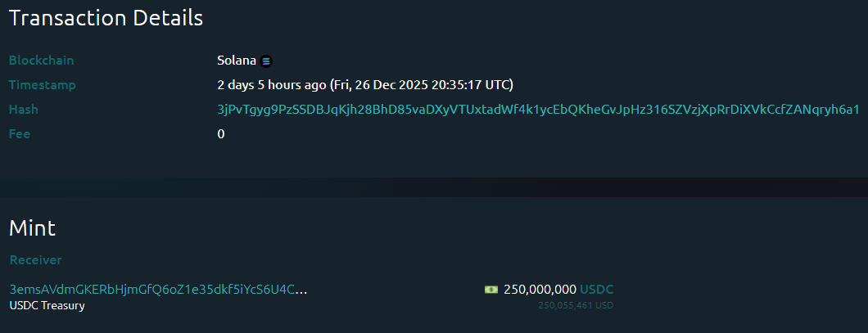This screenshot has width=868, height=333.
Task: Click the USDC token symbol link
Action: (596, 289)
